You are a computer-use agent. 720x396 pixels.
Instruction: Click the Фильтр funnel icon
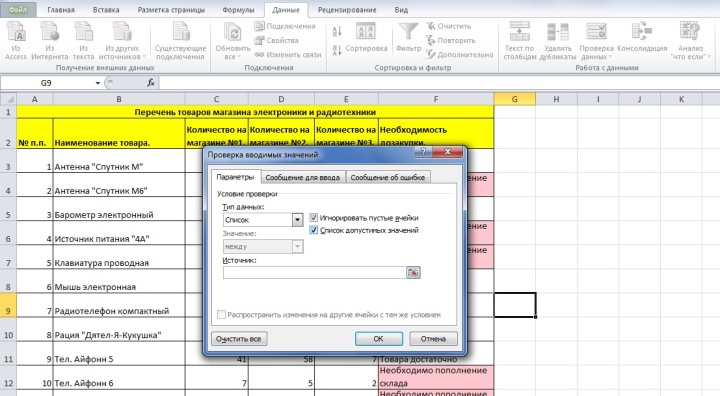pos(408,32)
